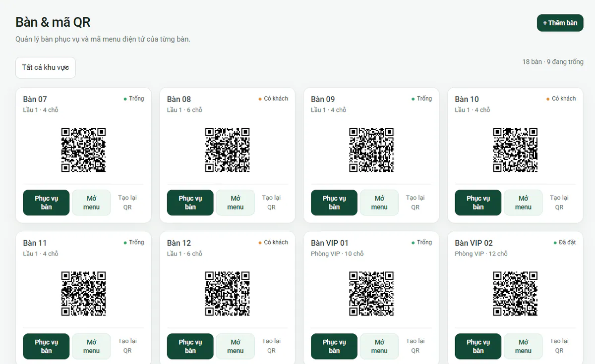Viewport: 595px width, 364px height.
Task: Click Phục vụ bàn for Bàn 12
Action: click(190, 346)
